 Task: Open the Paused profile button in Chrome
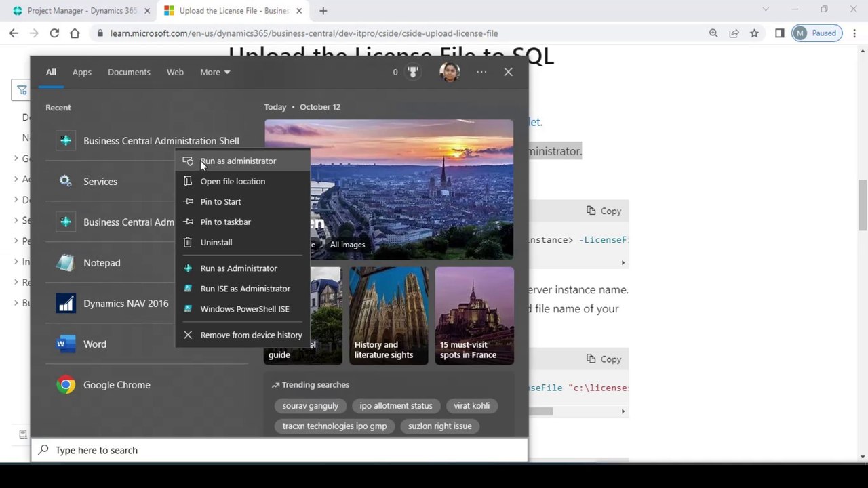pyautogui.click(x=817, y=33)
